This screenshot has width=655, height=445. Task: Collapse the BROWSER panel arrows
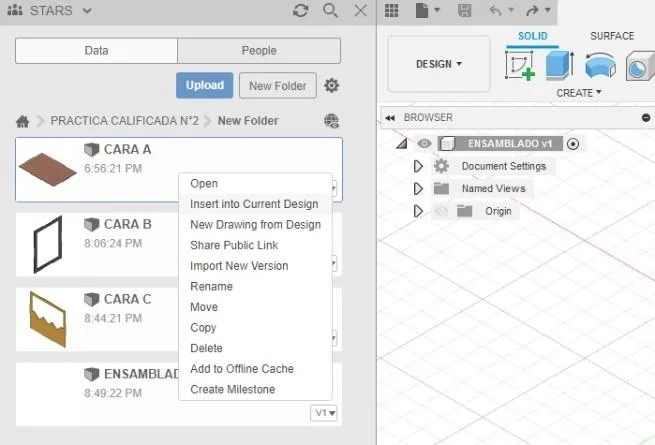(x=390, y=118)
